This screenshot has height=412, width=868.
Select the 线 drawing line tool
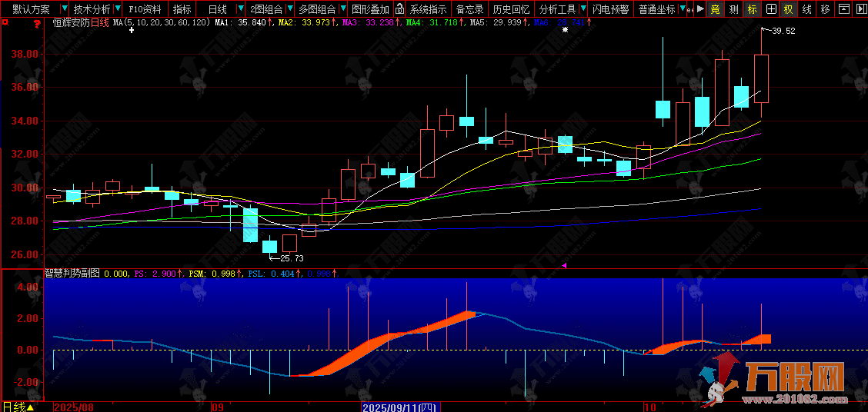(806, 9)
